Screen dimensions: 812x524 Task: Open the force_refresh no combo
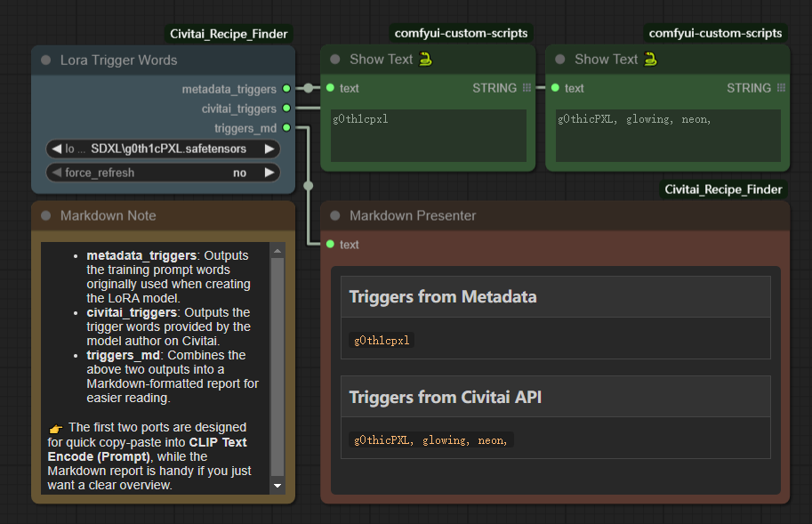coord(163,173)
